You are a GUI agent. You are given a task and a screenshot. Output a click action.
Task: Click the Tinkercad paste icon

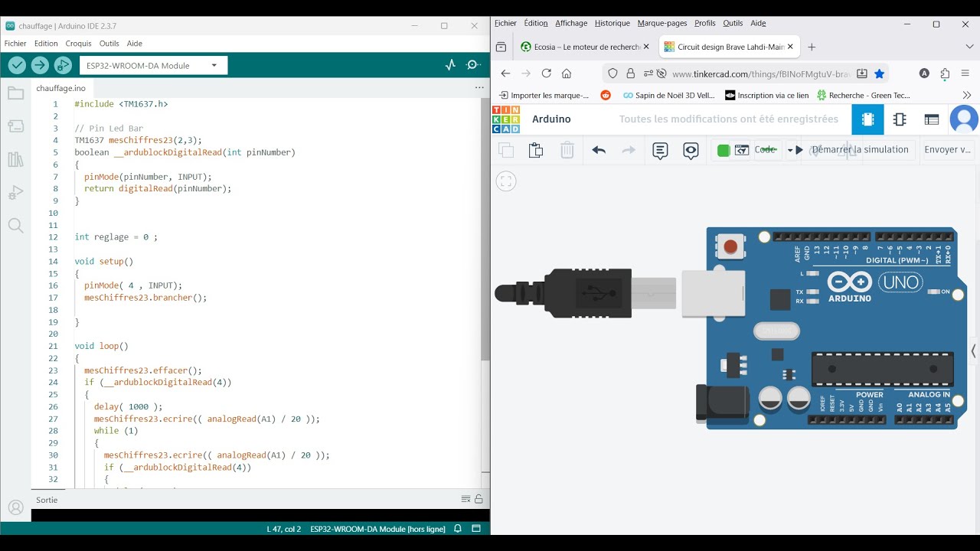pyautogui.click(x=536, y=150)
